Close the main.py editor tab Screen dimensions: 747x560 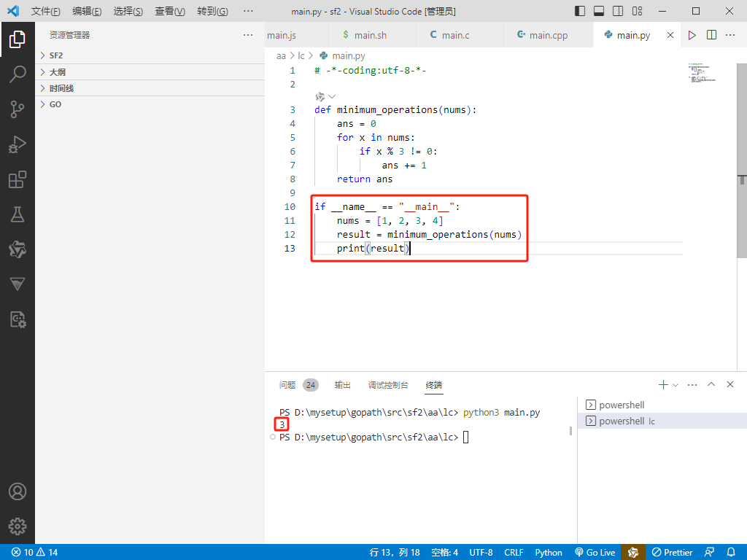[670, 35]
